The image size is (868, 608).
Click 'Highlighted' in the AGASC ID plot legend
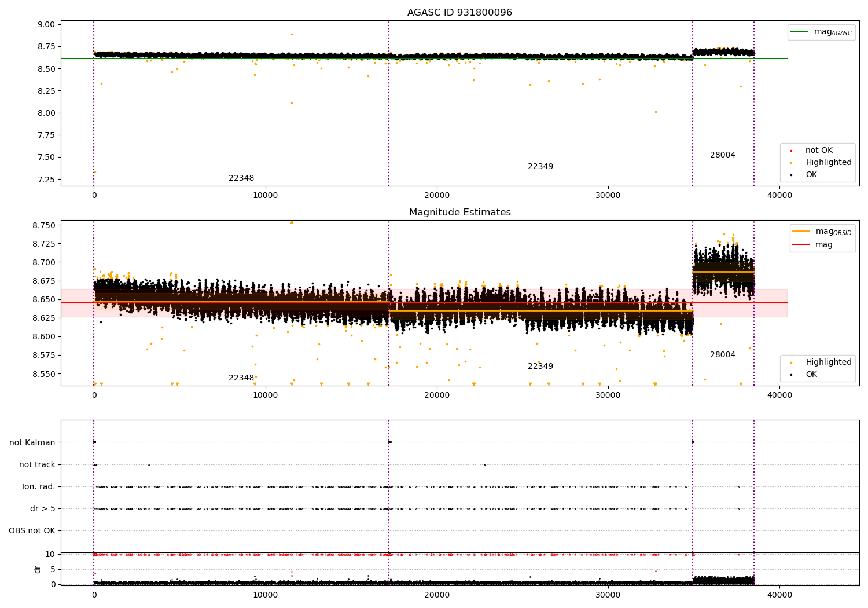(x=829, y=163)
